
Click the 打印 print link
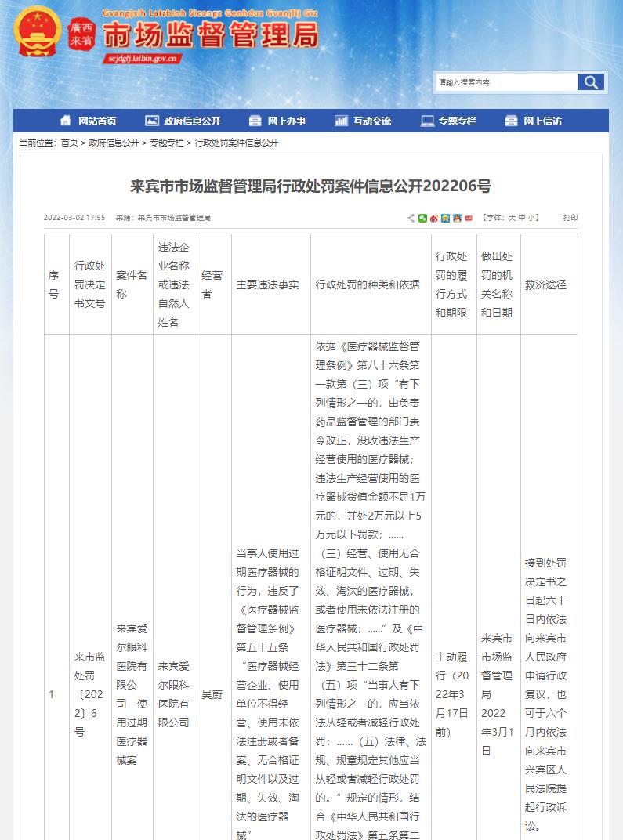click(x=570, y=218)
